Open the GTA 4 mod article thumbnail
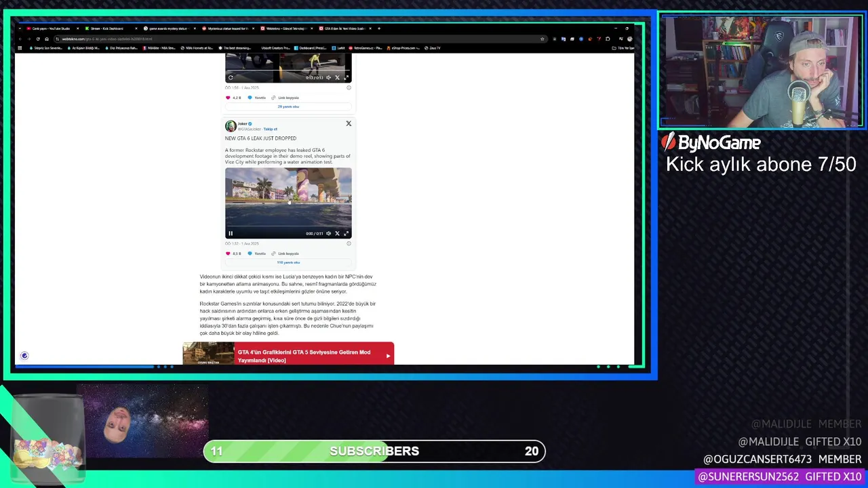 208,354
